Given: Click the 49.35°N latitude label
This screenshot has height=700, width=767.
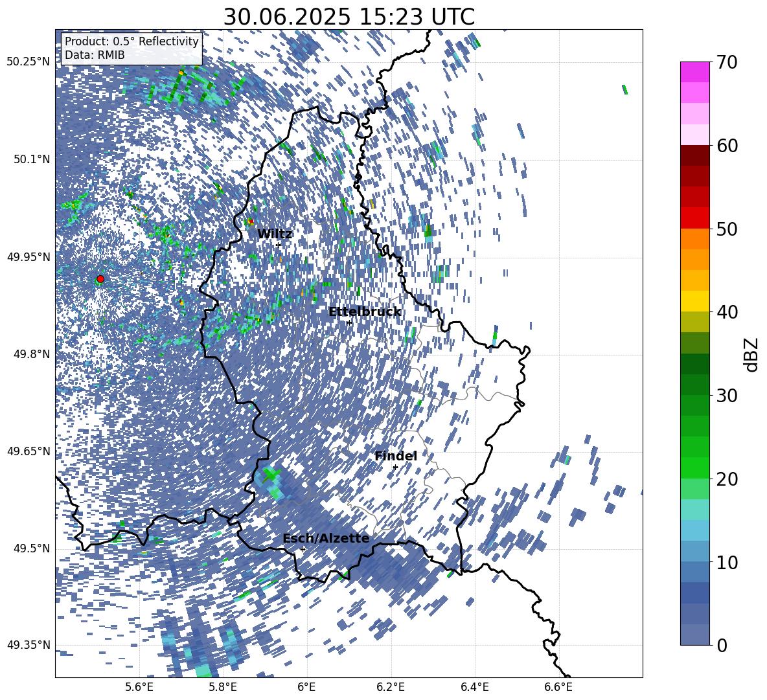Looking at the screenshot, I should click(x=29, y=645).
